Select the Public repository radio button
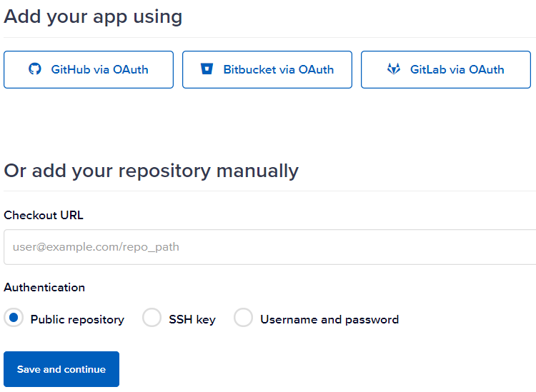The height and width of the screenshot is (392, 536). coord(14,318)
